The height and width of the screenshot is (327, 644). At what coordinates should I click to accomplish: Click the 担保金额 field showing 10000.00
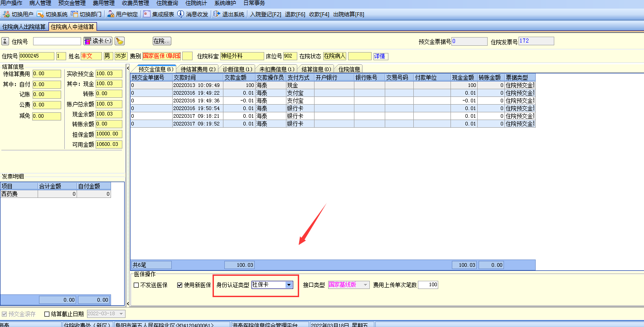[109, 135]
